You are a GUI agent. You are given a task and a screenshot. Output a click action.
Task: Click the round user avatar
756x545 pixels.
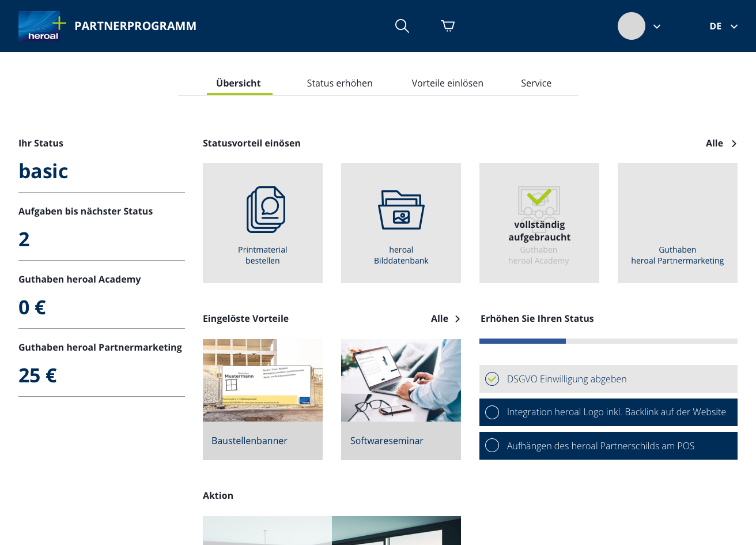(632, 26)
